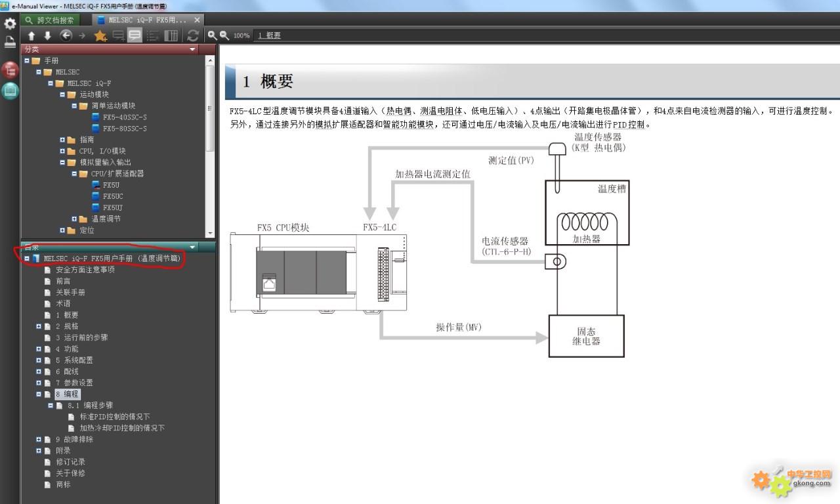
Task: Expand the CPU, I/O模块 folder
Action: pos(62,151)
